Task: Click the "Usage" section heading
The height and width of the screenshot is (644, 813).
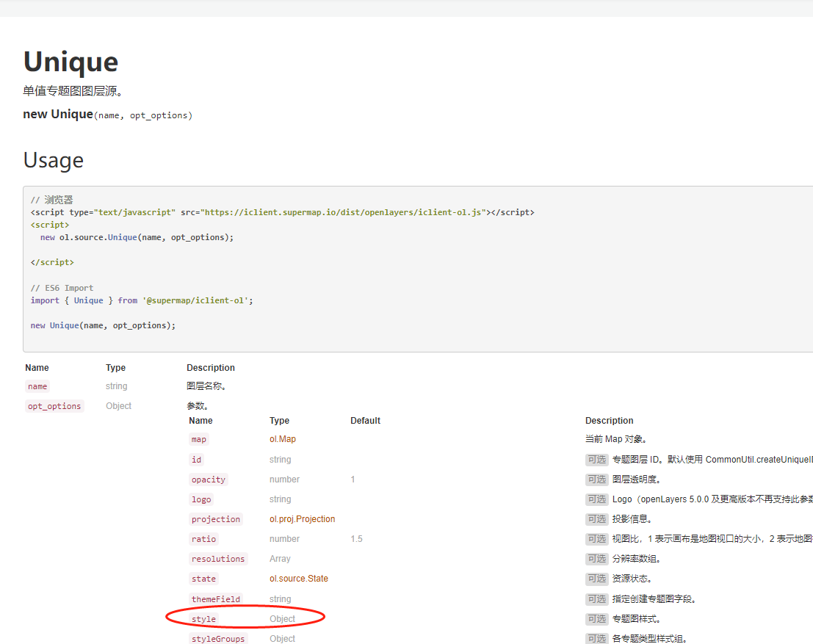Action: tap(54, 160)
